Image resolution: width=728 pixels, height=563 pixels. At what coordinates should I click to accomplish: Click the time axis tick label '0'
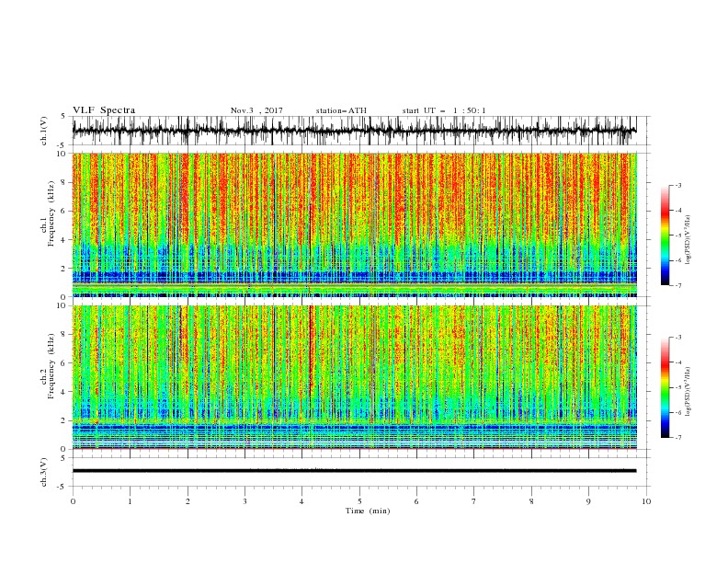coord(73,501)
